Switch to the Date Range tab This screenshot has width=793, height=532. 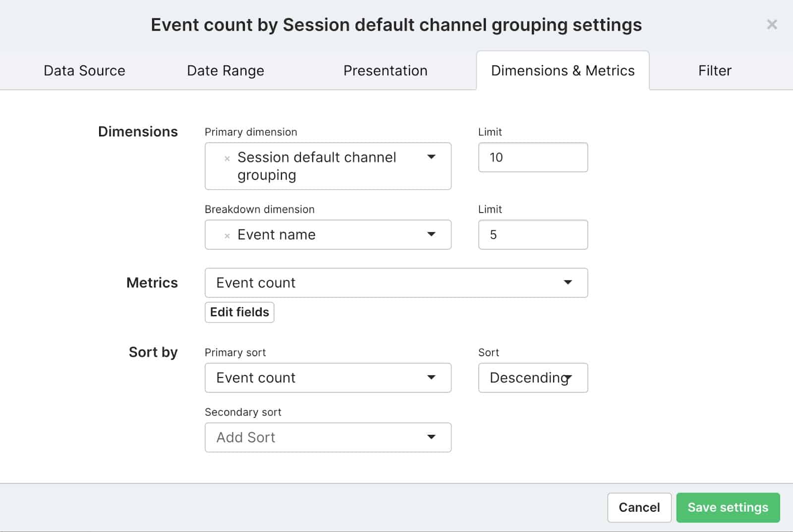226,71
